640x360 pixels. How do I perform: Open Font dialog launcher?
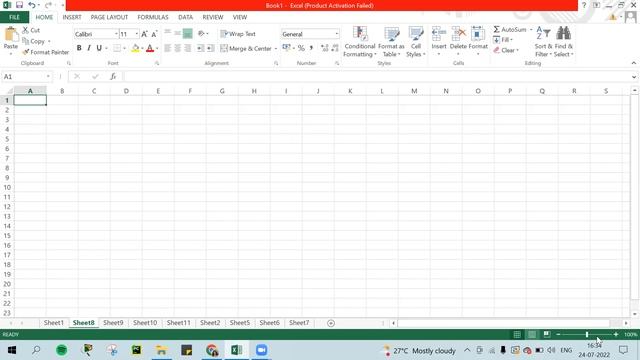pos(157,63)
